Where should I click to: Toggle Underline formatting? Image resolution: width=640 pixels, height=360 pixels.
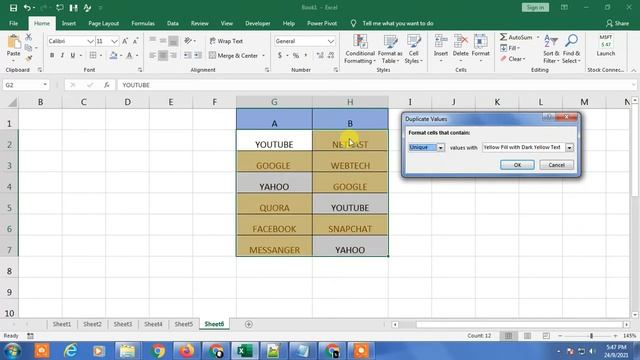click(73, 56)
